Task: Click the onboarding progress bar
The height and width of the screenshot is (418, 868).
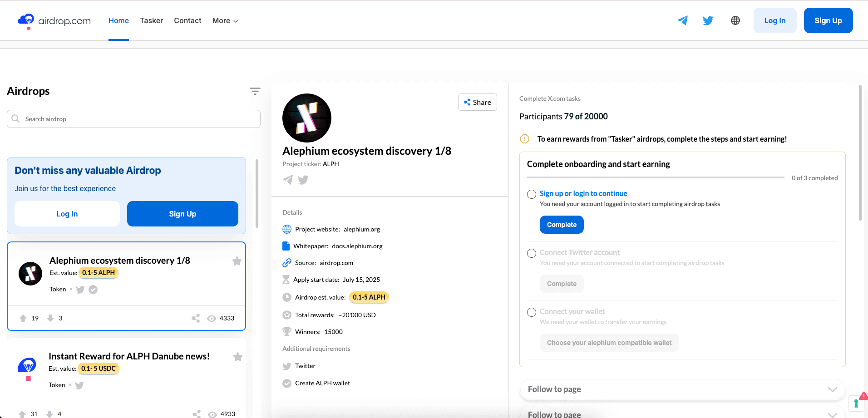Action: (655, 177)
